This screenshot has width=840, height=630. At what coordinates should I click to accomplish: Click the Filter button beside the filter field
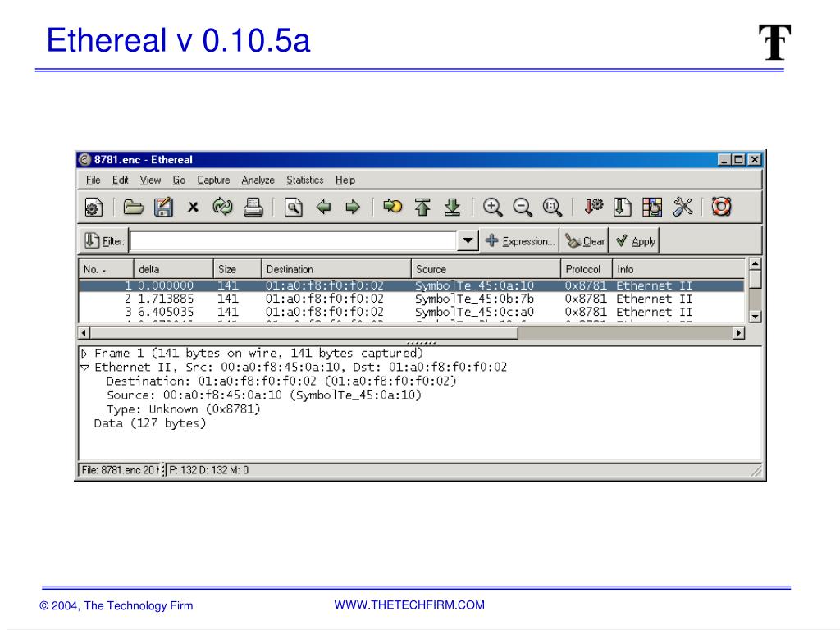(104, 241)
